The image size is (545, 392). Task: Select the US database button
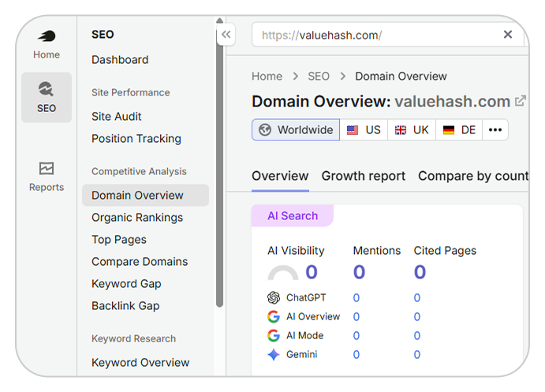[364, 129]
